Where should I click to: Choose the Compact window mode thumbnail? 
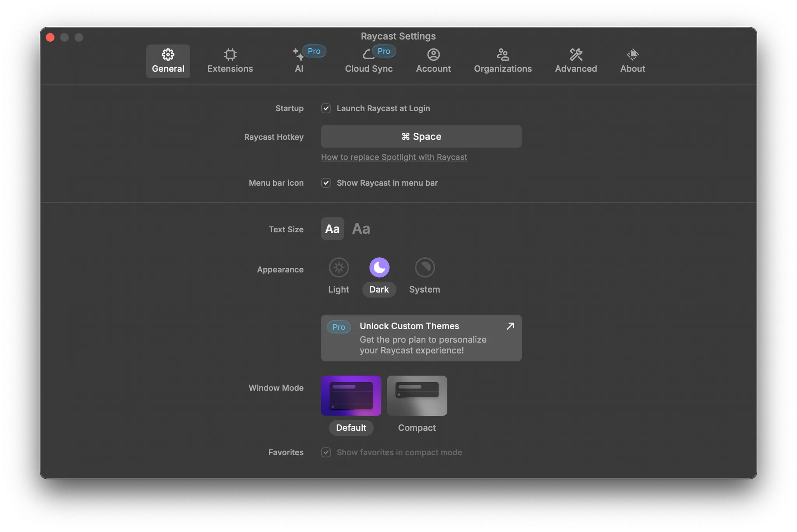pos(417,395)
